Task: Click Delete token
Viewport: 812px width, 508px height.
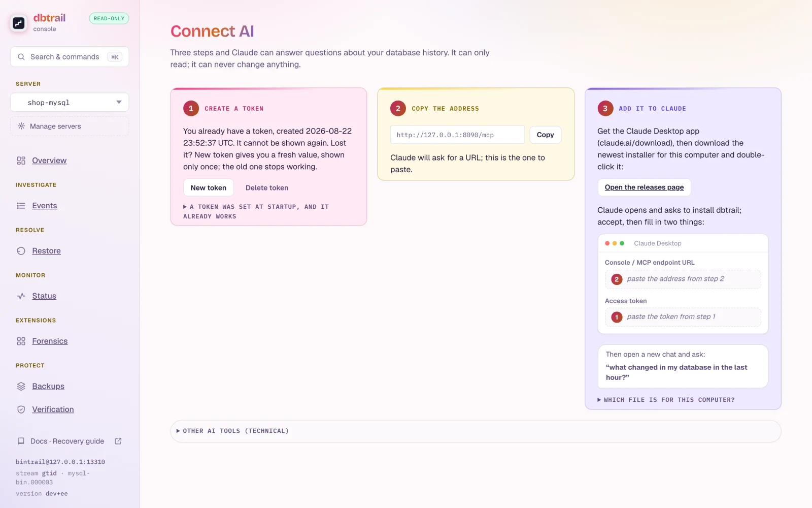Action: coord(267,187)
